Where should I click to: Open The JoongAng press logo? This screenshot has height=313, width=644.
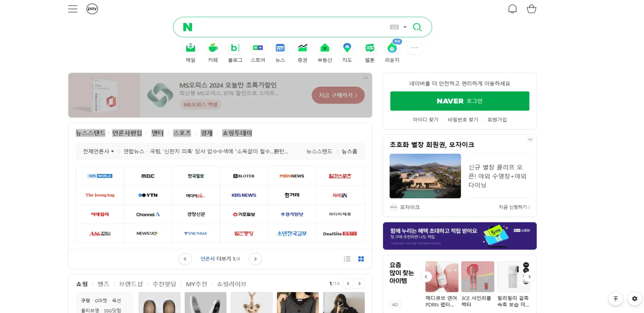click(100, 195)
